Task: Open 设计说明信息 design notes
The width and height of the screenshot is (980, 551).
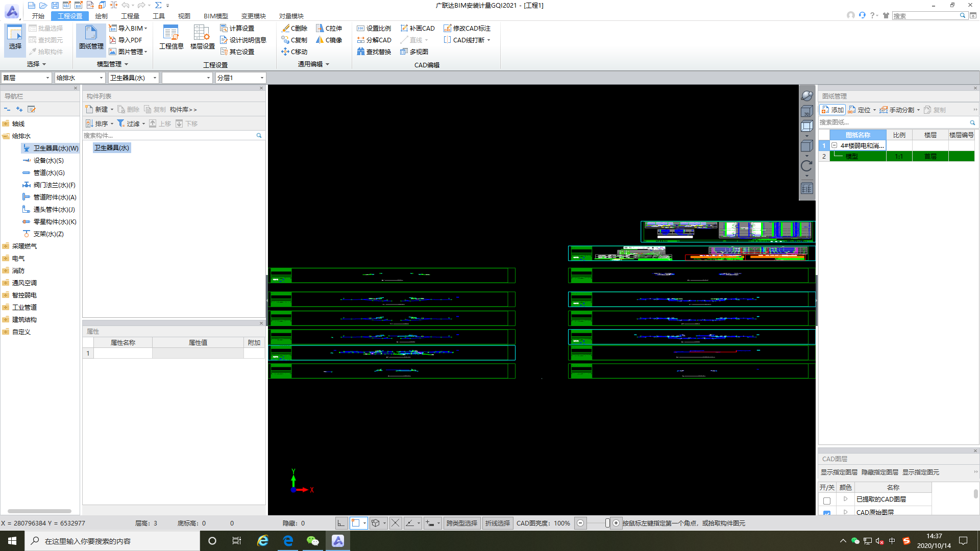Action: (243, 40)
